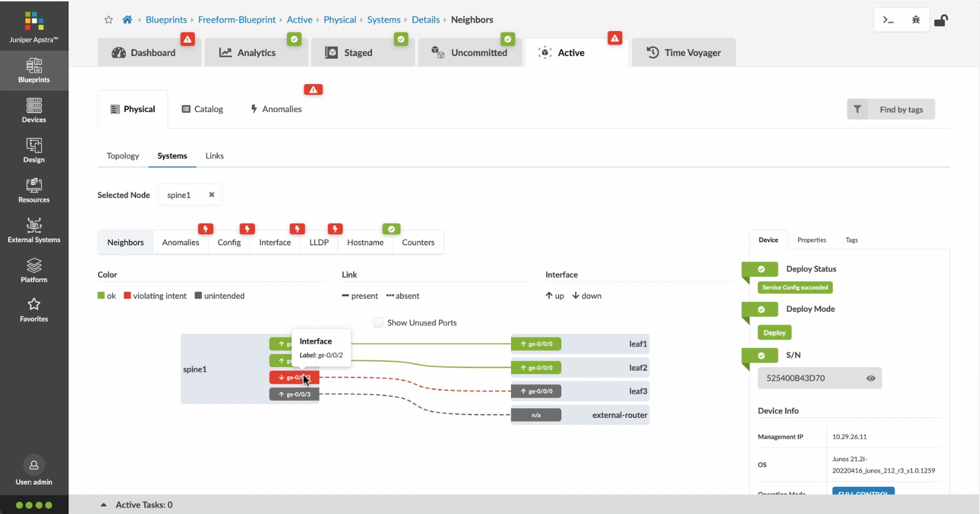Click the Anomalies warning badge above Physical tabs
Screen dimensions: 980x514
pos(313,89)
